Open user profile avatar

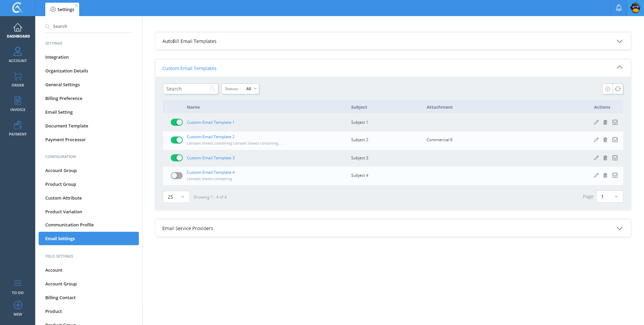pyautogui.click(x=635, y=8)
